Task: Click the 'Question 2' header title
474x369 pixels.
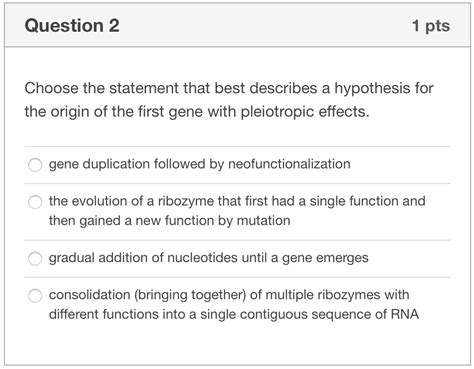Action: [72, 26]
